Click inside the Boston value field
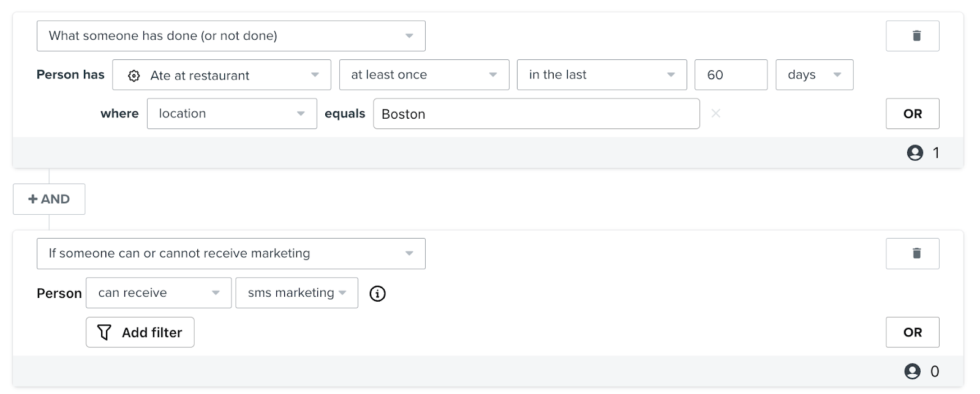Screen dimensions: 980x394 click(536, 114)
